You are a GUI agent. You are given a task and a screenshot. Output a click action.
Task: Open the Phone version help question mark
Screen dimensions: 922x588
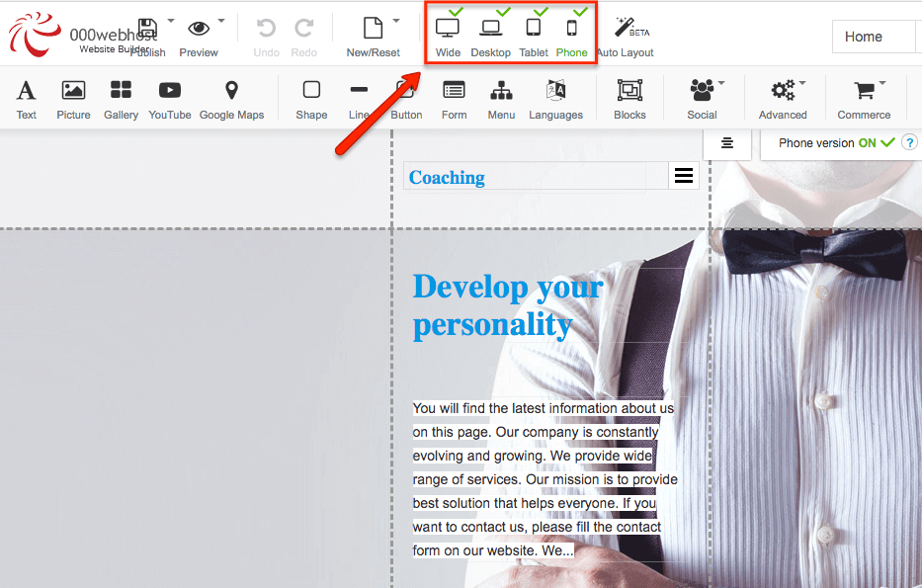(910, 143)
